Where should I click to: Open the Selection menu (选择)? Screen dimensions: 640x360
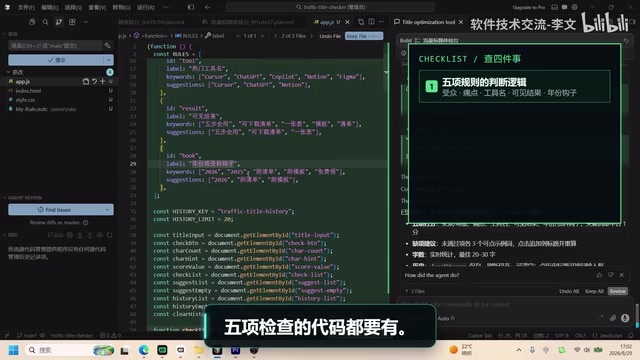tap(73, 7)
